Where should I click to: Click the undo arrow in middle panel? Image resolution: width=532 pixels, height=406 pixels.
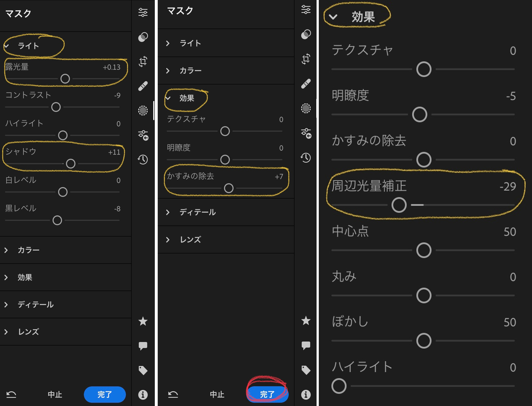coord(173,394)
